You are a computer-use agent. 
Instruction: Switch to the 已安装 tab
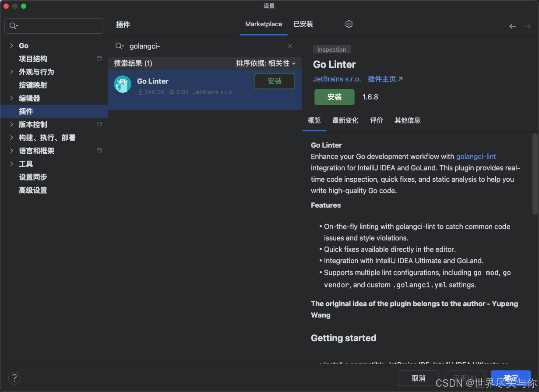pyautogui.click(x=303, y=24)
